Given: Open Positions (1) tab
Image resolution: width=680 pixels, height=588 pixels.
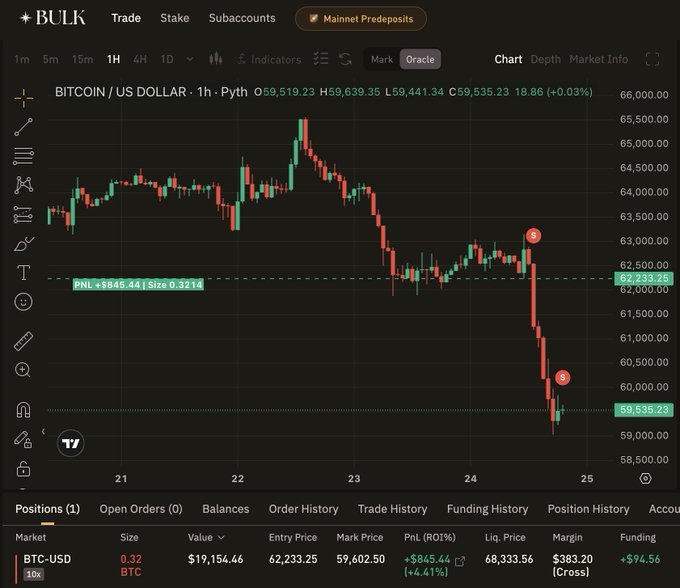Looking at the screenshot, I should tap(47, 509).
